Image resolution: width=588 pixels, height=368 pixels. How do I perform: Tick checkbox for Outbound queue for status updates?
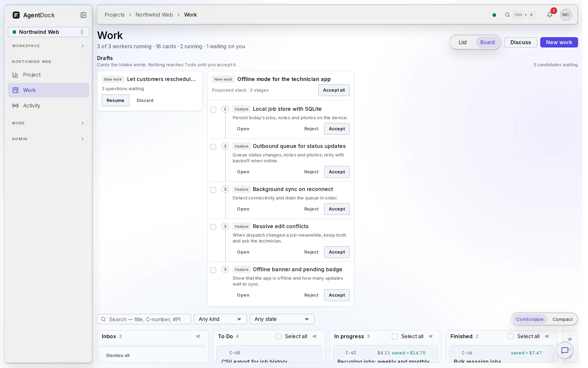[x=213, y=147]
